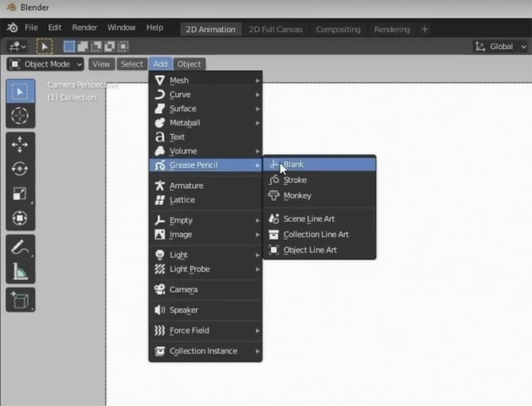Screen dimensions: 532x406
Task: Expand the Light Probe submenu
Action: pos(205,269)
